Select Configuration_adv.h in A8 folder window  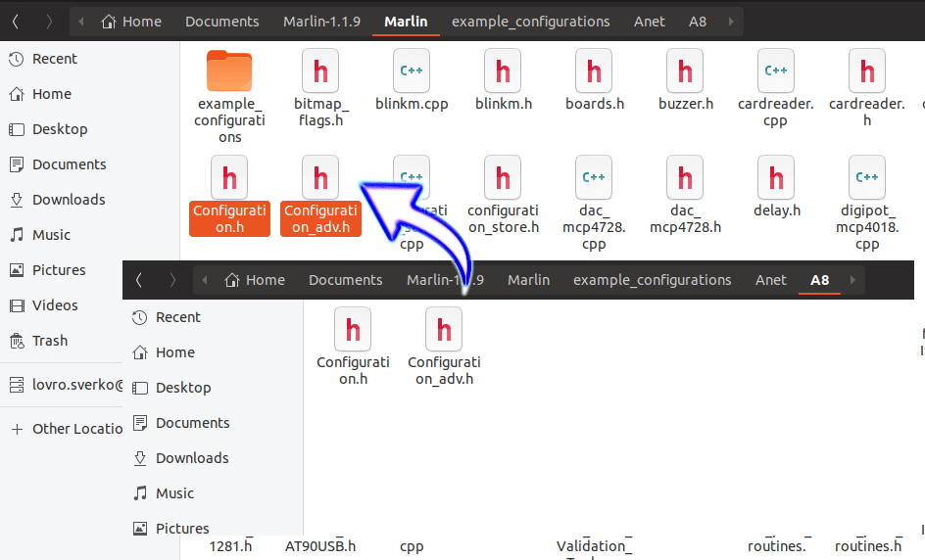tap(444, 347)
